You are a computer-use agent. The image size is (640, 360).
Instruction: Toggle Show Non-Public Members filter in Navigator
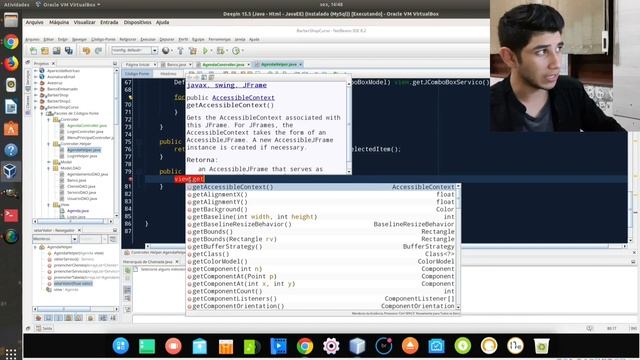(x=68, y=318)
